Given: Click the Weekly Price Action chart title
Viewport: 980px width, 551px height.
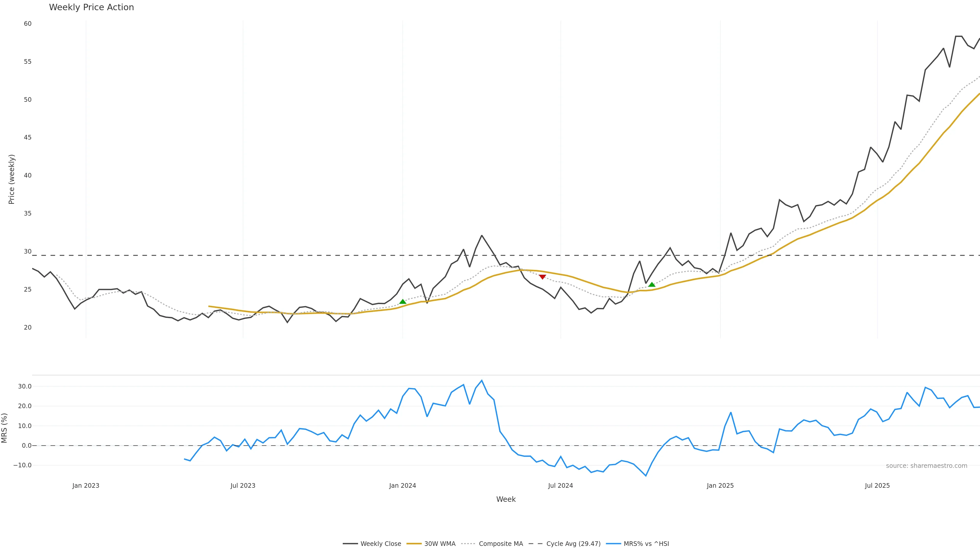Looking at the screenshot, I should (92, 7).
